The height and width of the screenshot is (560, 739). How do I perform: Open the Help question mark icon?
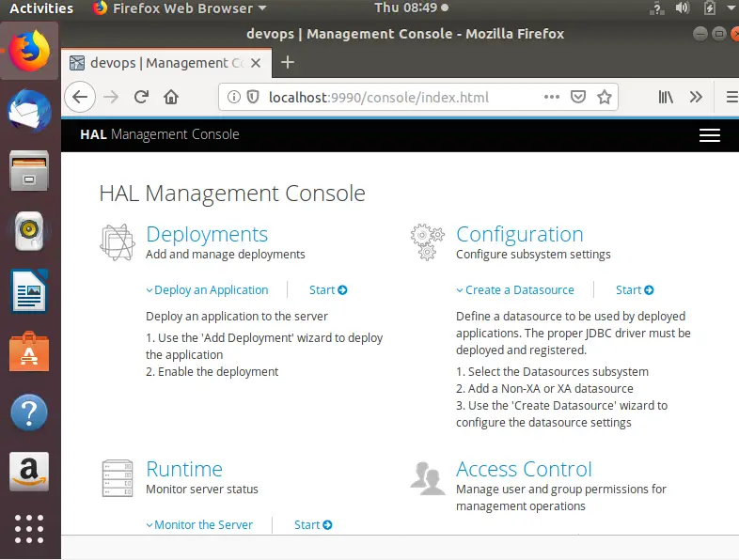(29, 412)
